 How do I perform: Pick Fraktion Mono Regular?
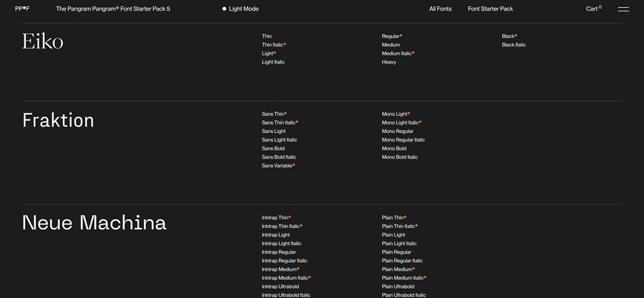click(398, 131)
